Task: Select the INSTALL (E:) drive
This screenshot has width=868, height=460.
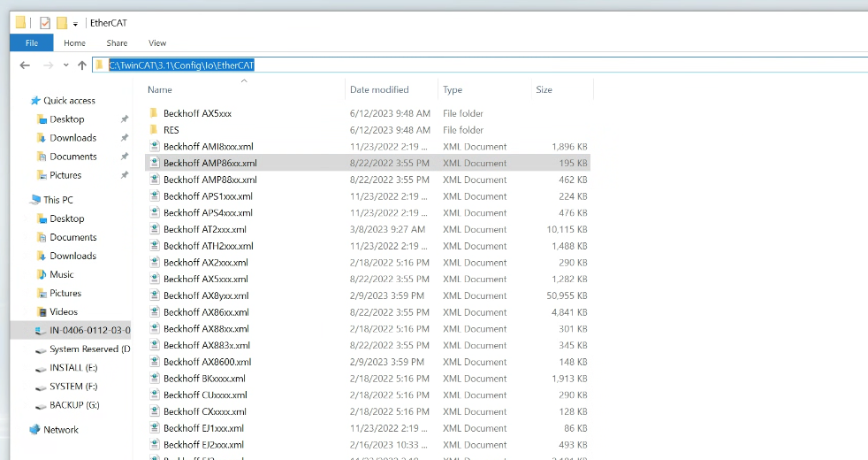Action: [73, 367]
